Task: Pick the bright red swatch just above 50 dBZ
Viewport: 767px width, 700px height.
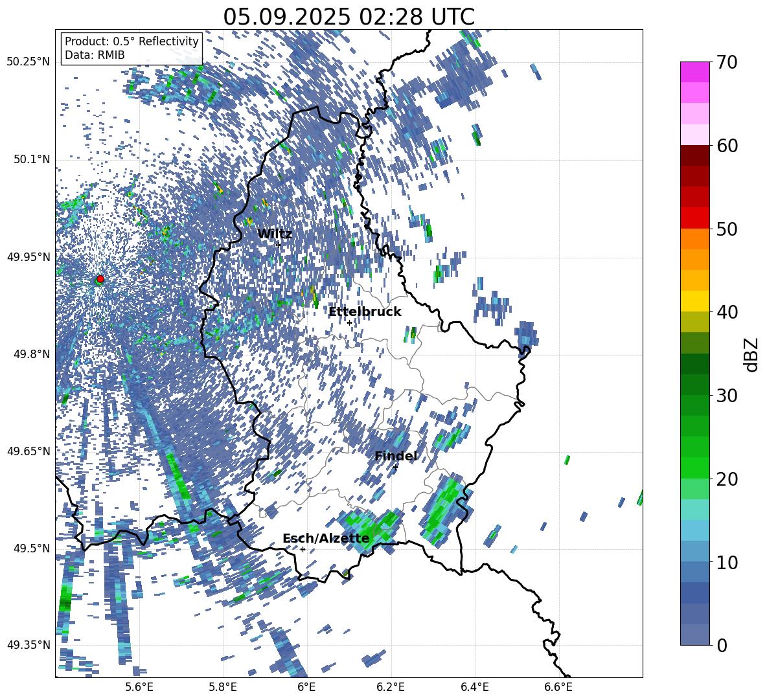Action: (694, 218)
